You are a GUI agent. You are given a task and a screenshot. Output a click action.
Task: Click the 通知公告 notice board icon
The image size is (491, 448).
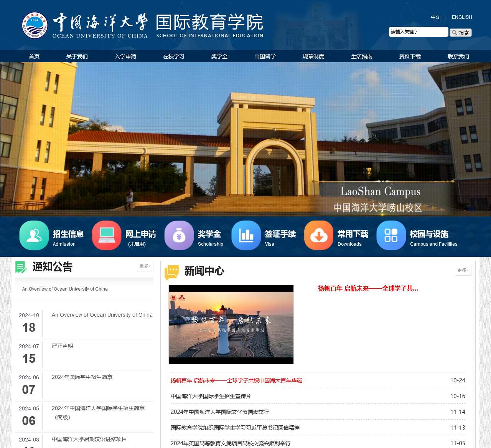tap(21, 267)
